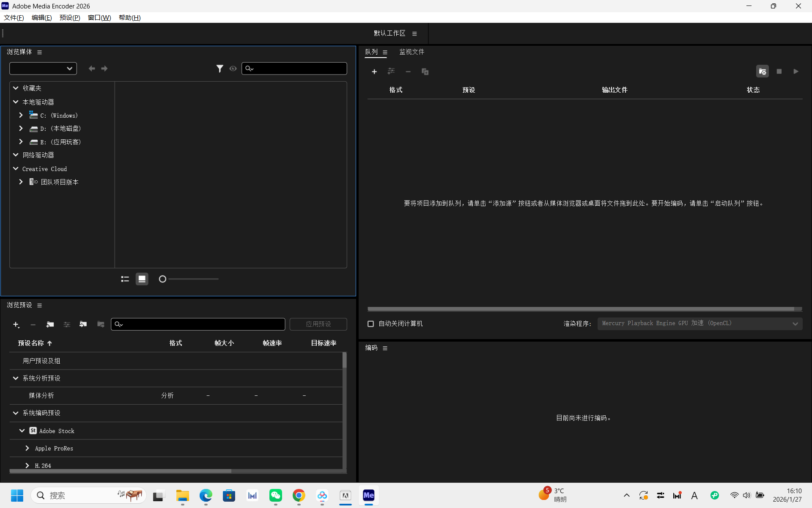Image resolution: width=812 pixels, height=508 pixels.
Task: Click the filter funnel icon in the media browser
Action: pos(219,69)
